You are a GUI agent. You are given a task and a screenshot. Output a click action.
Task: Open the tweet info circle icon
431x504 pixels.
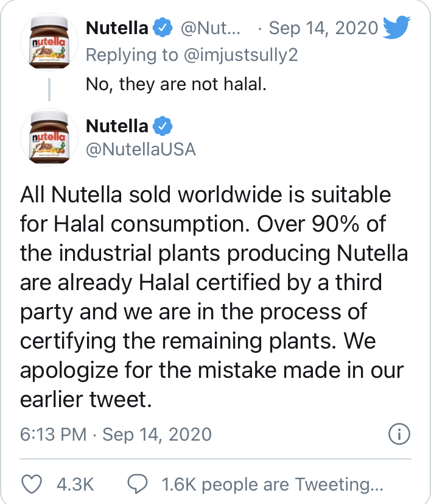tap(399, 435)
